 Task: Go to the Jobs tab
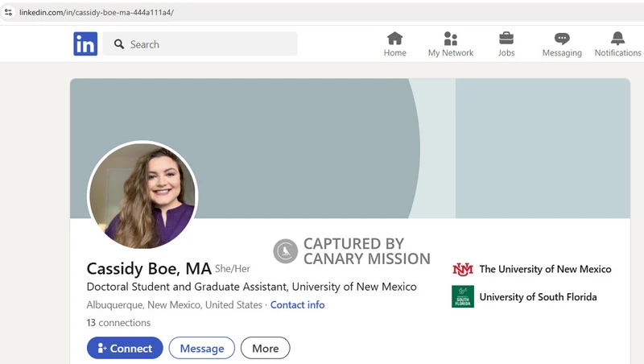[x=506, y=44]
